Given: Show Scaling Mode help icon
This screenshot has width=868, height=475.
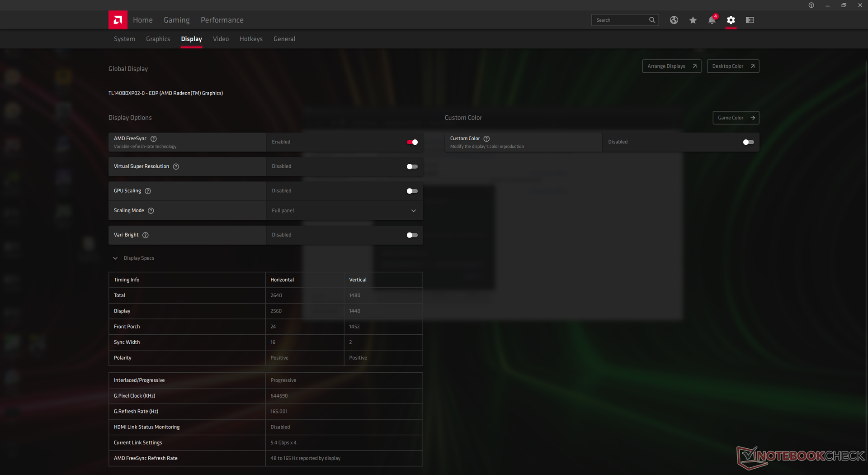Looking at the screenshot, I should (x=151, y=211).
